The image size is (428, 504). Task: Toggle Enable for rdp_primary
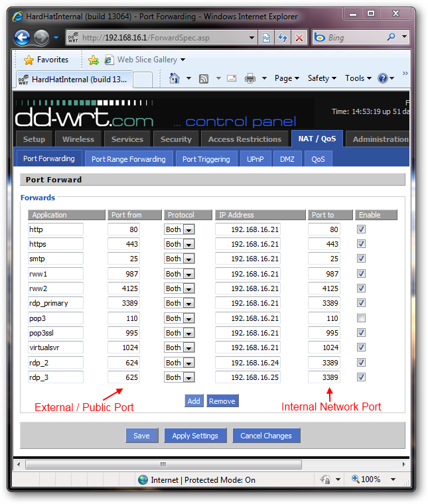(x=361, y=302)
